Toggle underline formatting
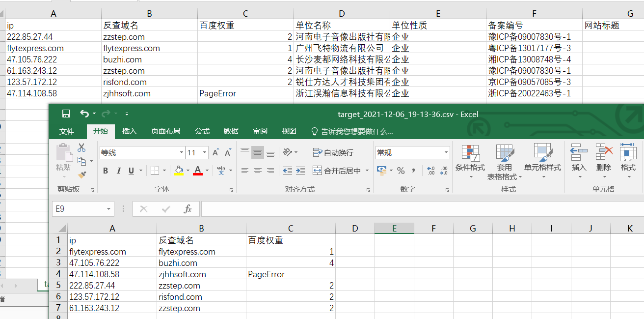Viewport: 644px width, 319px height. [131, 171]
